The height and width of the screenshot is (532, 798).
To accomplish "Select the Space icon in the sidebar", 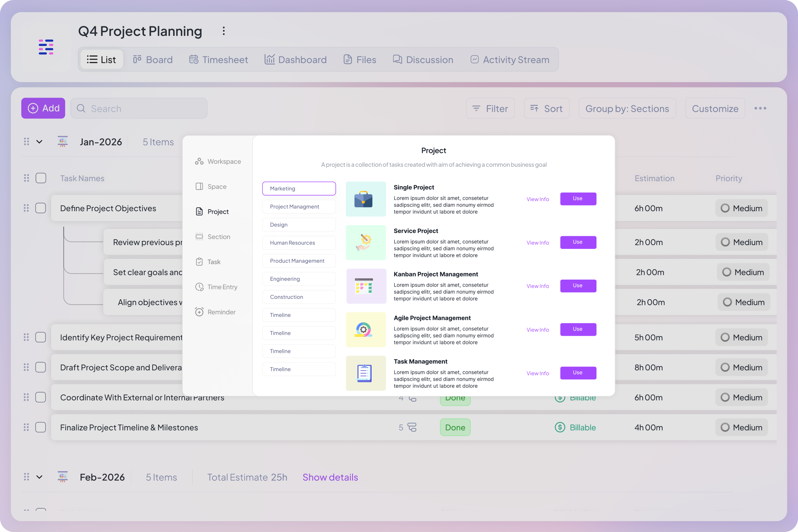I will tap(199, 186).
